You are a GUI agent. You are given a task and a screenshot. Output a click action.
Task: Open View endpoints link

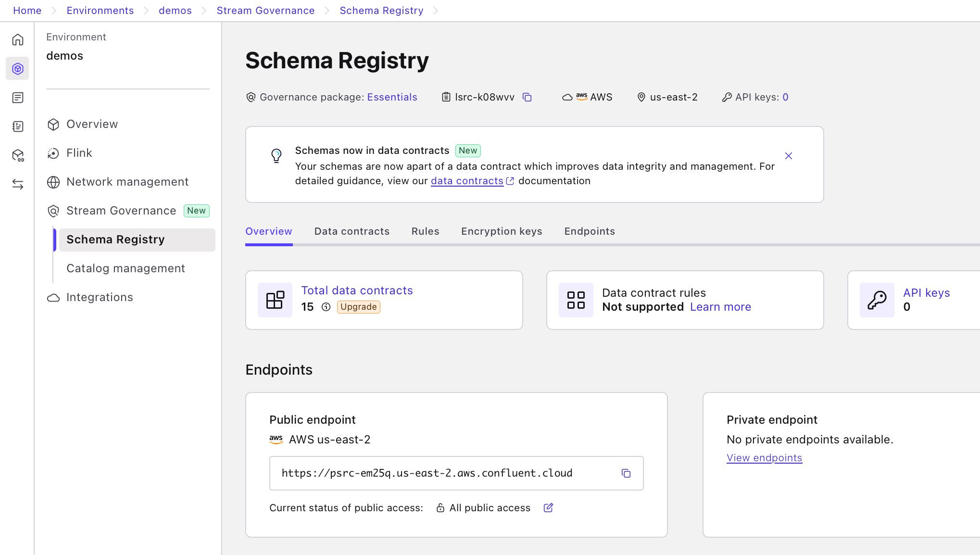[x=764, y=458]
